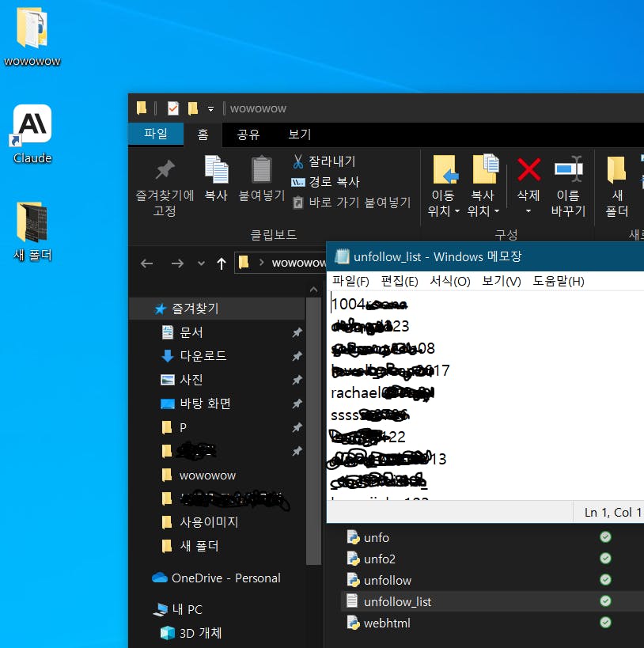Open 편집(E) menu in Notepad
Image resolution: width=644 pixels, height=648 pixels.
pyautogui.click(x=400, y=281)
